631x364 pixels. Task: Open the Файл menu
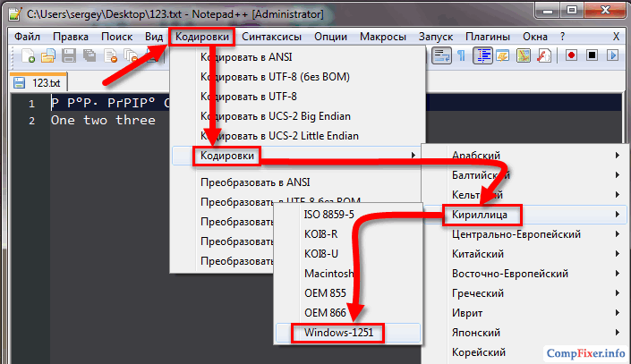pos(27,37)
